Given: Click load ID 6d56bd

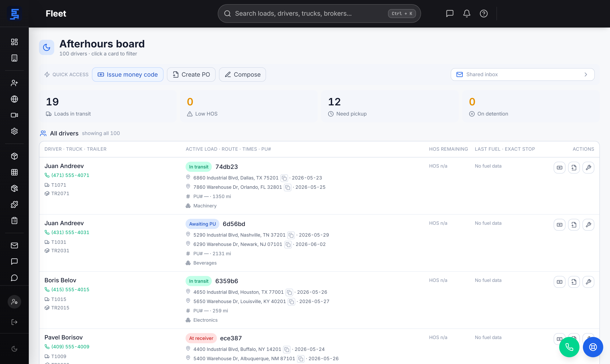Looking at the screenshot, I should [234, 224].
